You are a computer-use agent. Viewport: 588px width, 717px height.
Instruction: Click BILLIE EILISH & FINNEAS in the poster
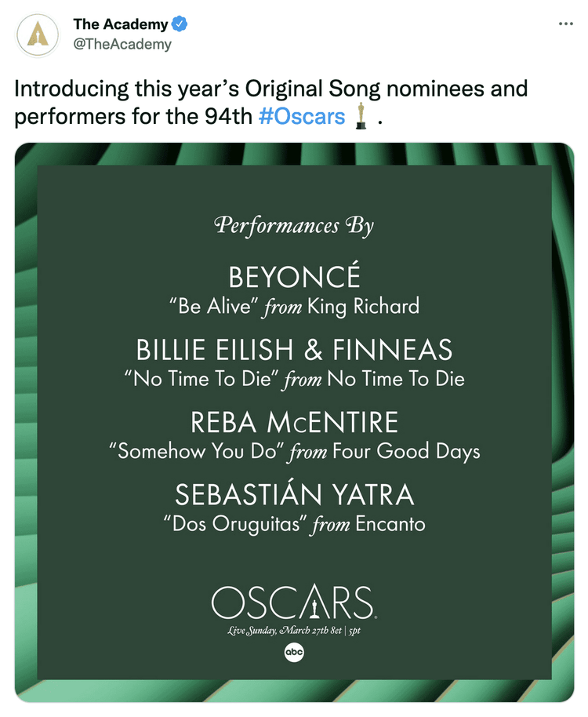coord(294,350)
